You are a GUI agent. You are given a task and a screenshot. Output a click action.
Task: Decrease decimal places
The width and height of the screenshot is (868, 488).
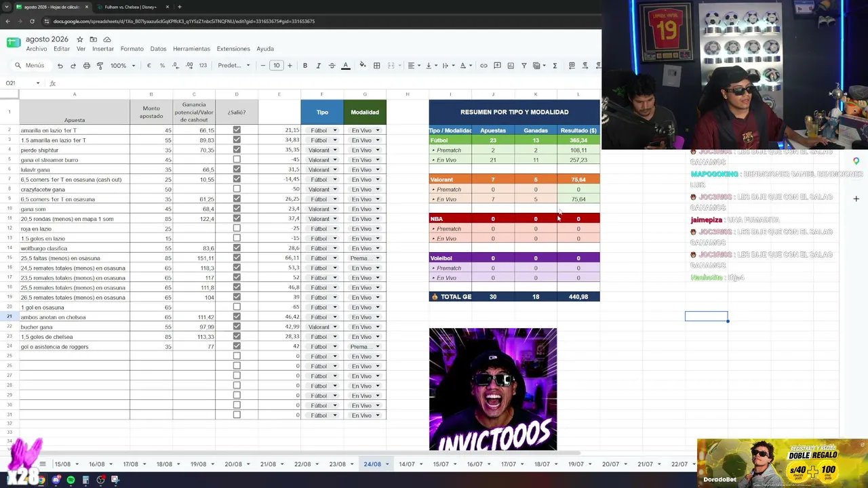click(x=176, y=66)
